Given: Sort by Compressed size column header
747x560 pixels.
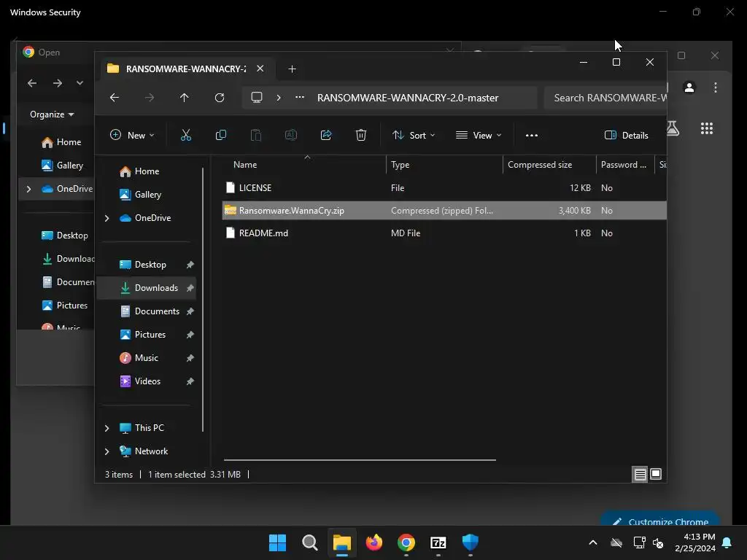Looking at the screenshot, I should point(549,165).
